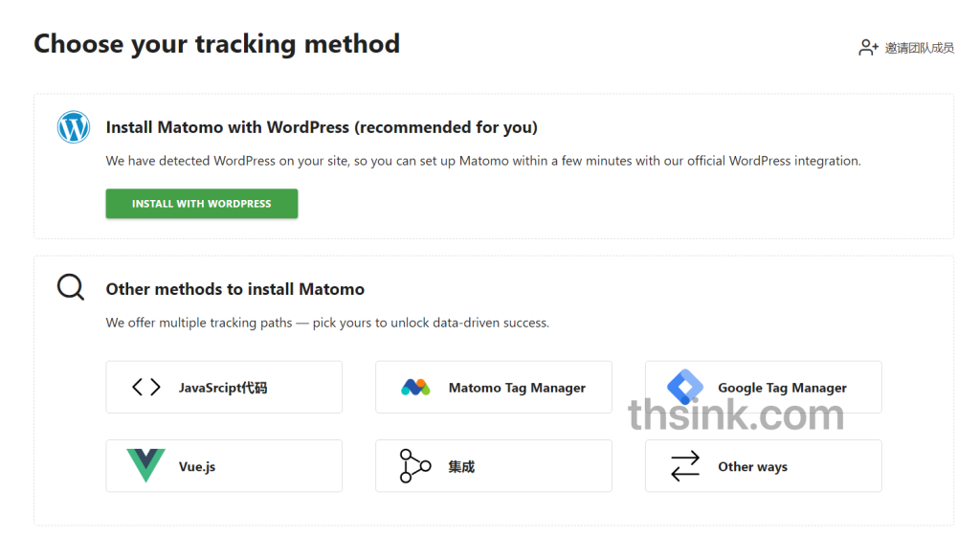980x537 pixels.
Task: Click the magnifier icon beside Other methods
Action: [71, 287]
